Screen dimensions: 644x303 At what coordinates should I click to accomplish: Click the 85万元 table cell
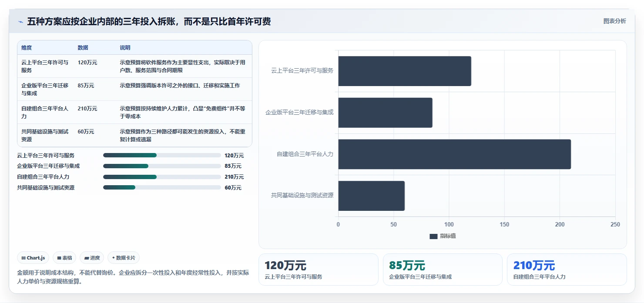pos(86,86)
